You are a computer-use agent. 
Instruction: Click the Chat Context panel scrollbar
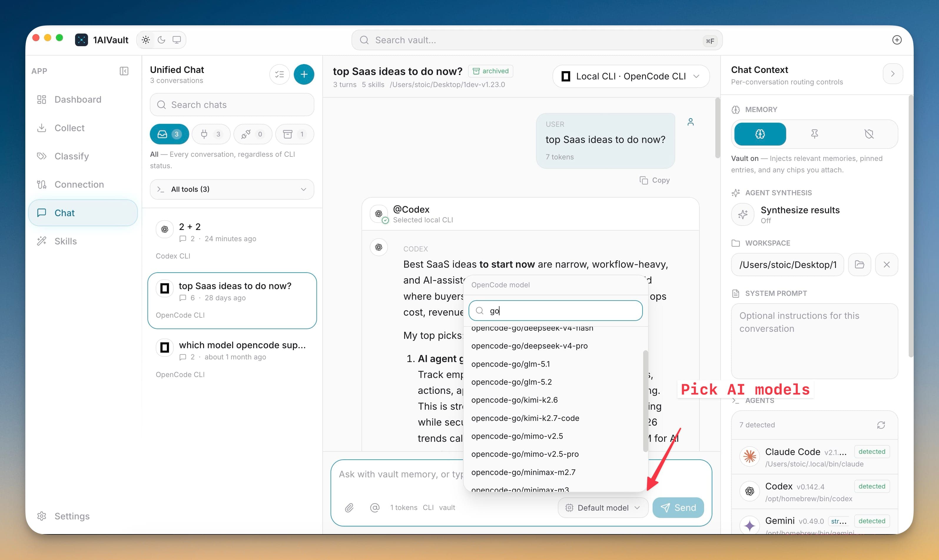pyautogui.click(x=911, y=226)
